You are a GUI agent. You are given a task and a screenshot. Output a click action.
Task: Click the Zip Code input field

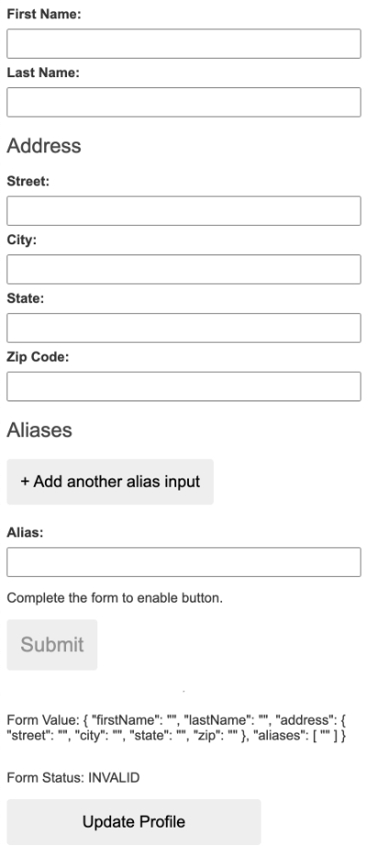[183, 387]
